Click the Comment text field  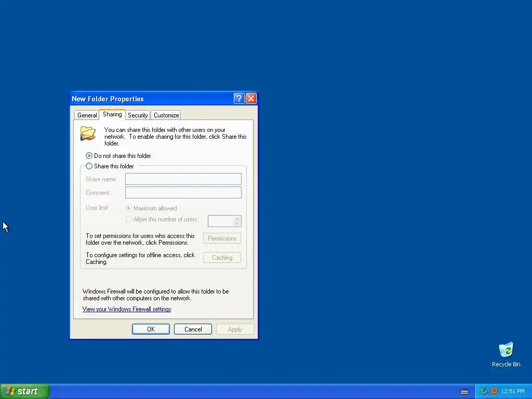[x=183, y=193]
